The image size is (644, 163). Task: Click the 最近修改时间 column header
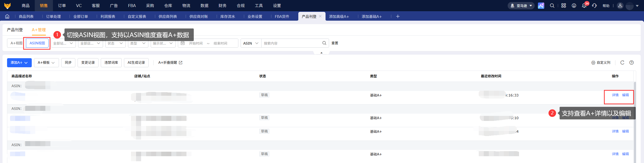pyautogui.click(x=491, y=76)
